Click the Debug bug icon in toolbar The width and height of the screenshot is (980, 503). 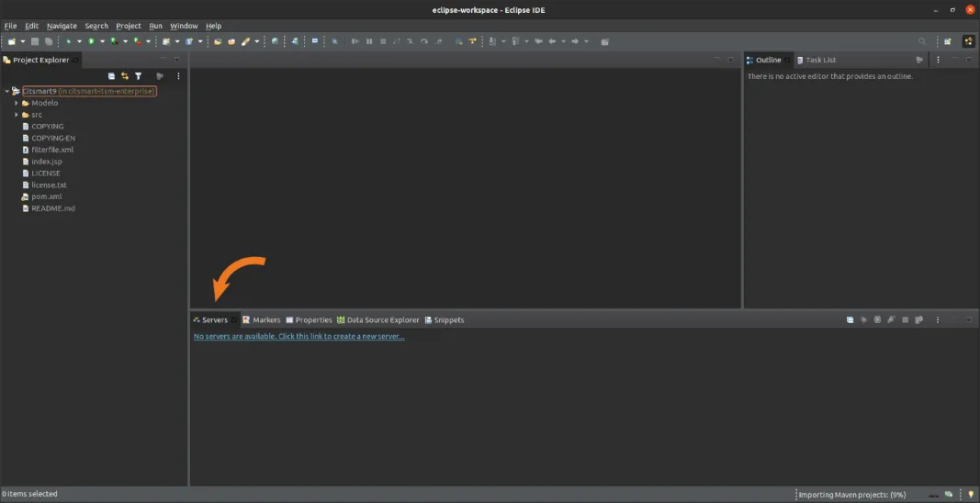68,41
